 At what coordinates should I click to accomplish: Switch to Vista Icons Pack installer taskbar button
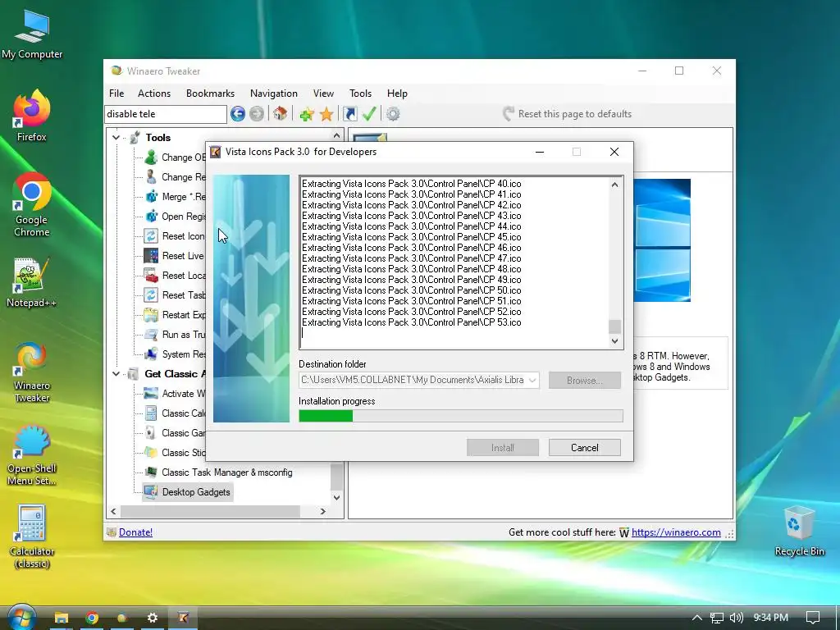[183, 618]
